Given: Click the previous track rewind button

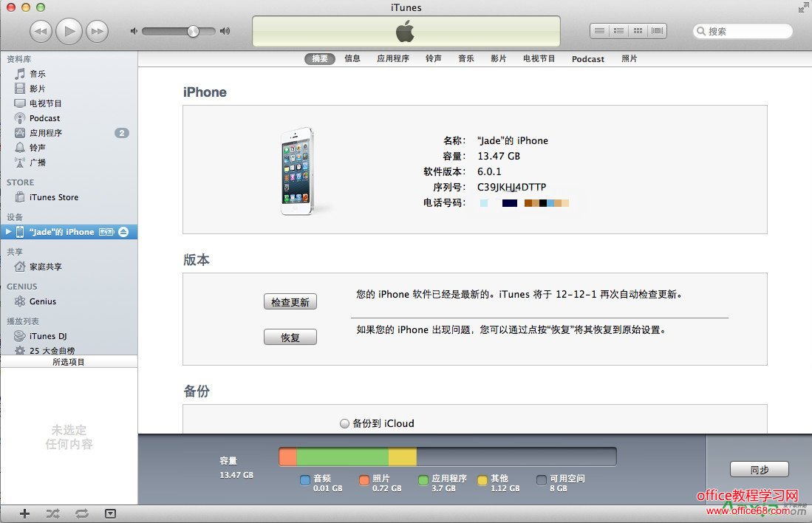Looking at the screenshot, I should (x=41, y=31).
